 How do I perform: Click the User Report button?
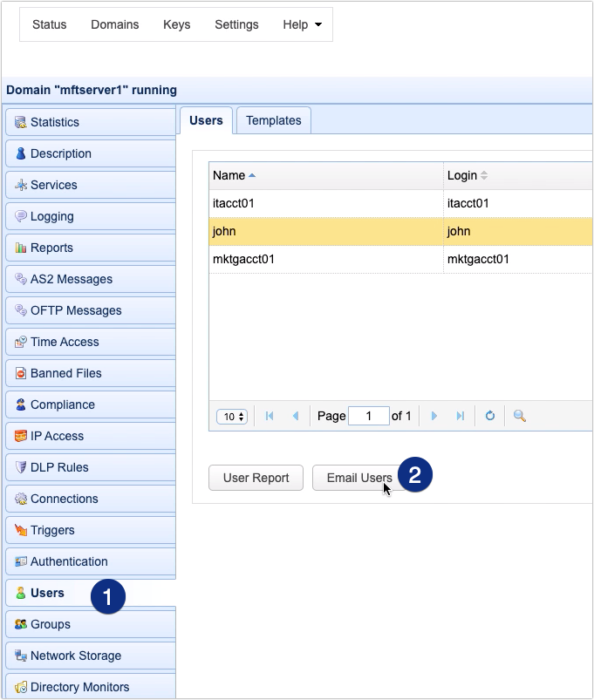pyautogui.click(x=256, y=478)
